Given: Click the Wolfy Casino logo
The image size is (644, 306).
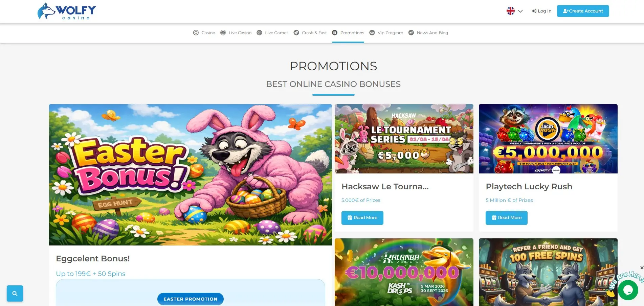Looking at the screenshot, I should click(67, 11).
